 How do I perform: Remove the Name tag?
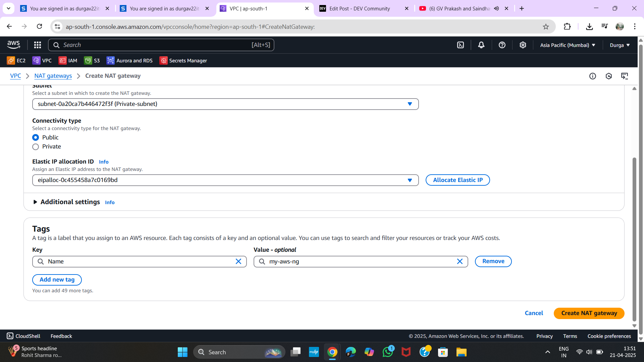click(493, 261)
